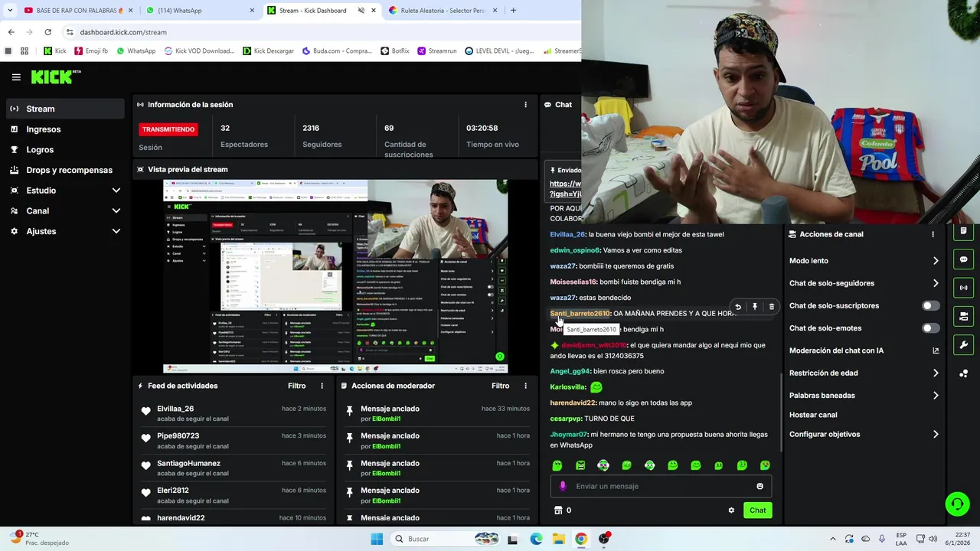Image resolution: width=980 pixels, height=551 pixels.
Task: Open Windows Start menu
Action: [x=377, y=539]
